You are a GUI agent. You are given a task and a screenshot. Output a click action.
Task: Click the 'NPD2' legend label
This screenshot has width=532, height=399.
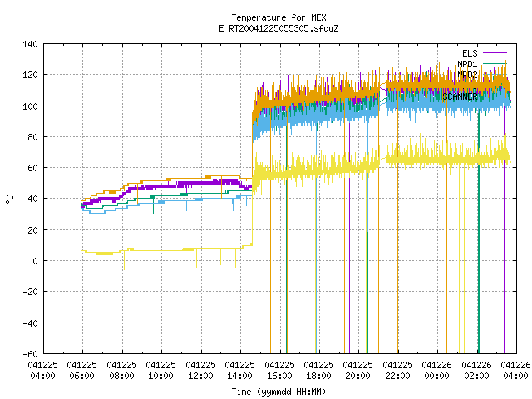click(x=467, y=75)
